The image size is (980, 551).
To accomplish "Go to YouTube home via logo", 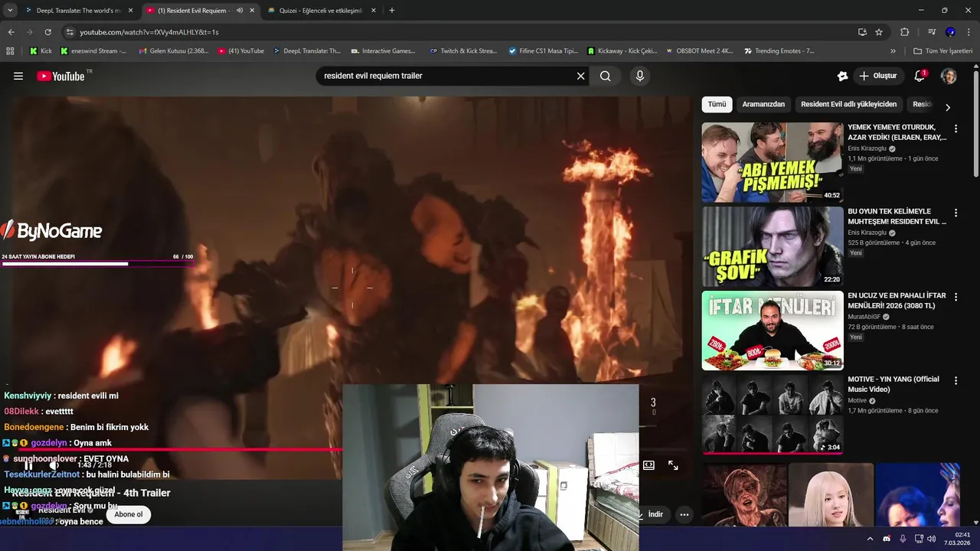I will [60, 76].
